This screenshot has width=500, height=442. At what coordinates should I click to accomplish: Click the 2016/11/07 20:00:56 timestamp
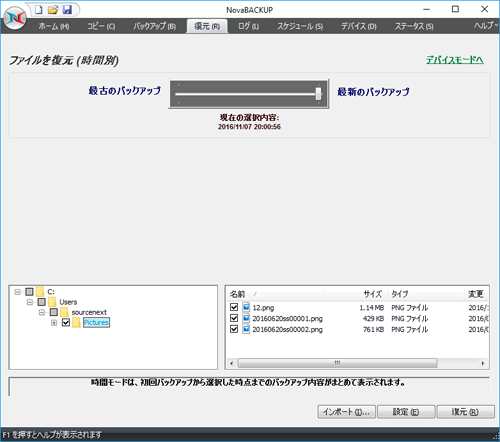[x=249, y=127]
